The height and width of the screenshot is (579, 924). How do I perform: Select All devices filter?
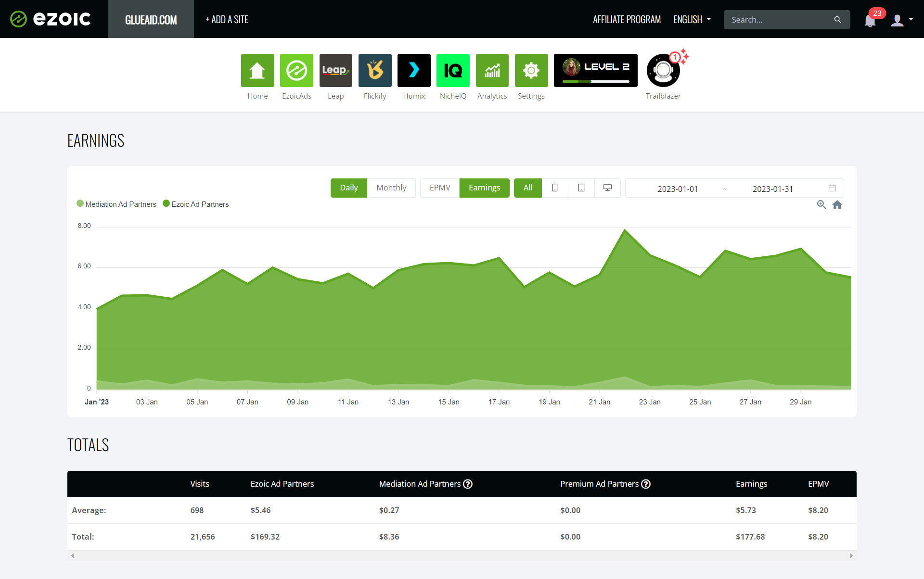(x=528, y=188)
